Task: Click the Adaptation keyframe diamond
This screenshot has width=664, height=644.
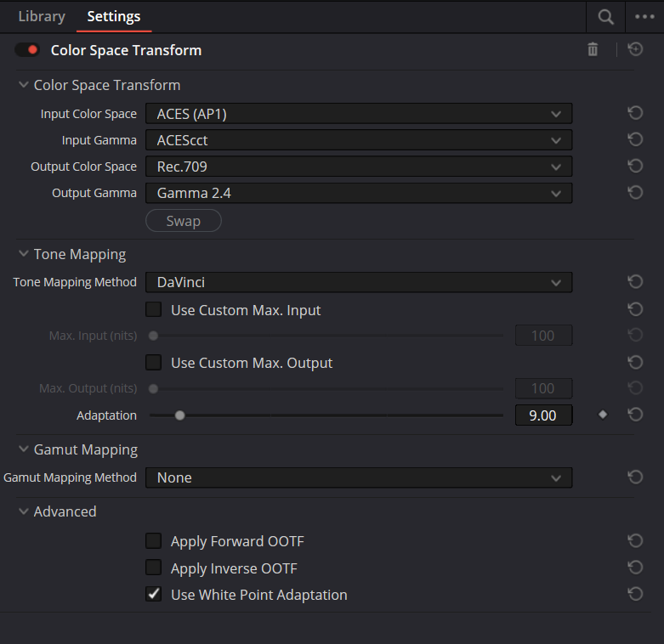Action: [x=603, y=415]
